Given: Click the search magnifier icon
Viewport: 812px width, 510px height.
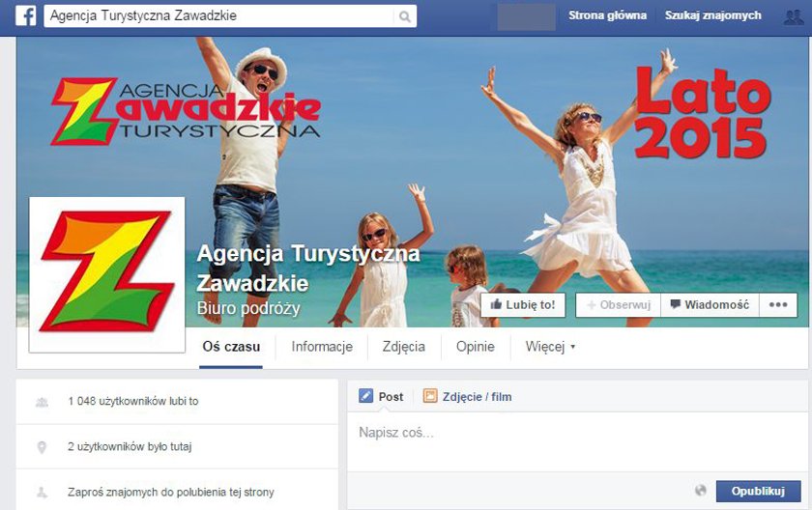Looking at the screenshot, I should pyautogui.click(x=405, y=16).
